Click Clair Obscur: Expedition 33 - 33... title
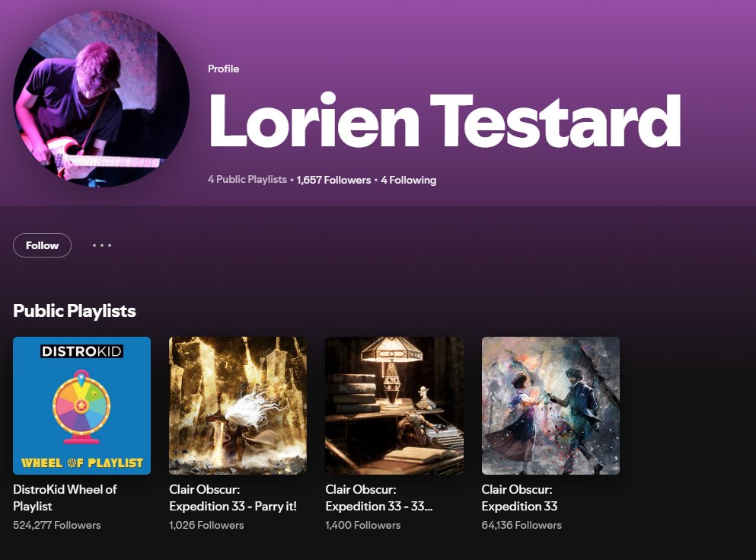 379,498
